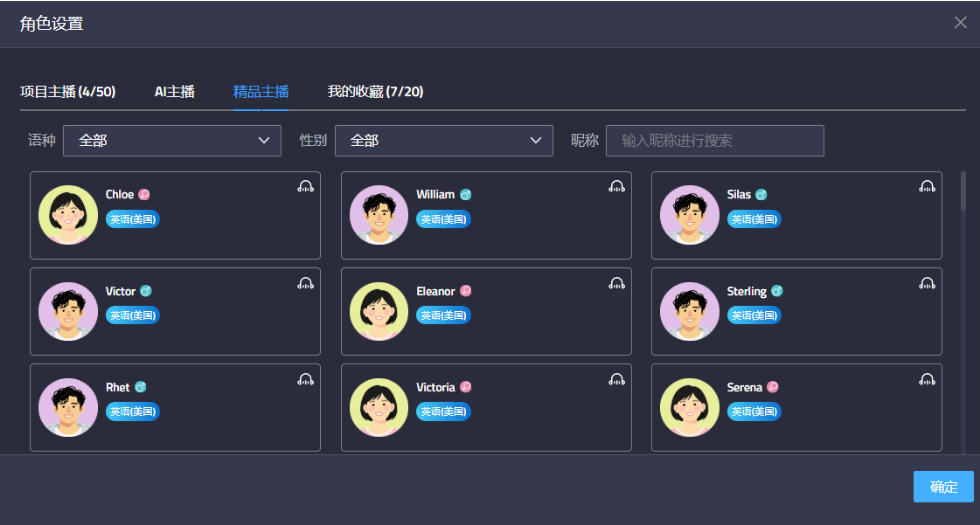Click the anchor list vertical scrollbar

pyautogui.click(x=963, y=190)
